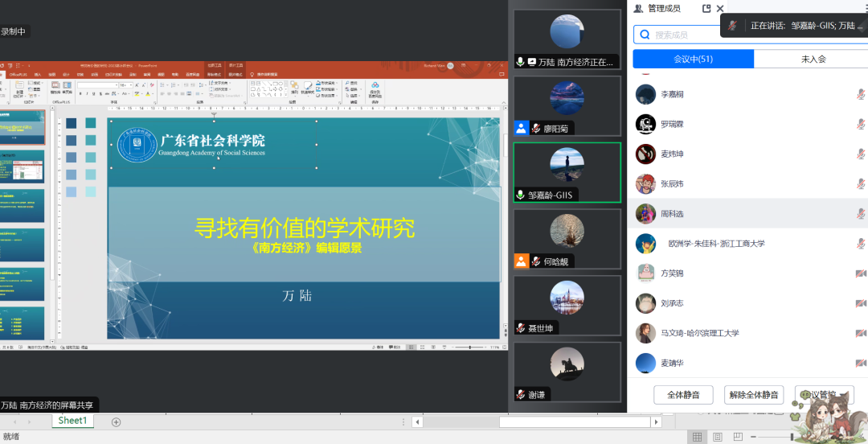Screen dimensions: 868x444
Task: Open the Sheet1 worksheet tab
Action: tap(72, 421)
